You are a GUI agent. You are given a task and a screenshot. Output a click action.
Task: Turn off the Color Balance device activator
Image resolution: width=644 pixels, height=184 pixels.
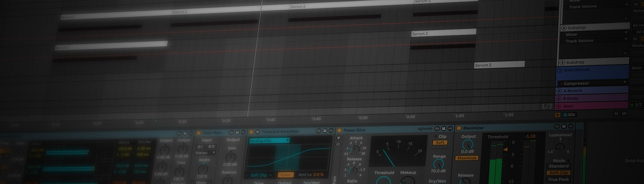199,133
